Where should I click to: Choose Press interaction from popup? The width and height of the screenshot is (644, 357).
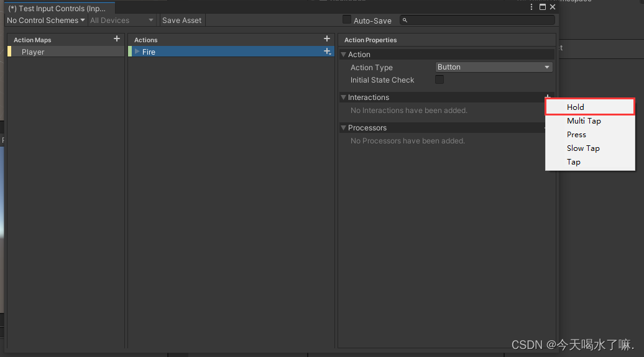point(590,135)
